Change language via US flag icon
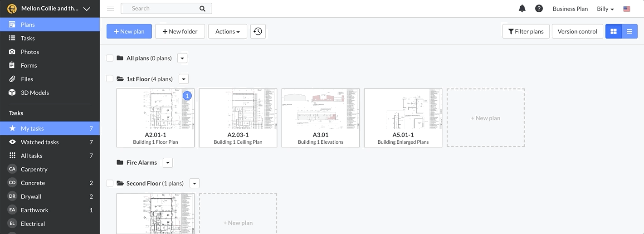This screenshot has width=644, height=234. coord(627,9)
